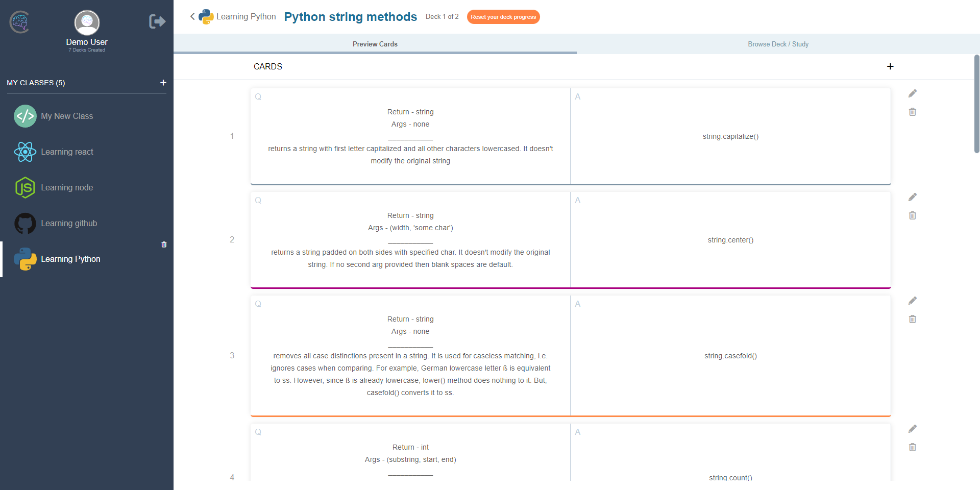Navigate back using the left chevron

pos(192,16)
